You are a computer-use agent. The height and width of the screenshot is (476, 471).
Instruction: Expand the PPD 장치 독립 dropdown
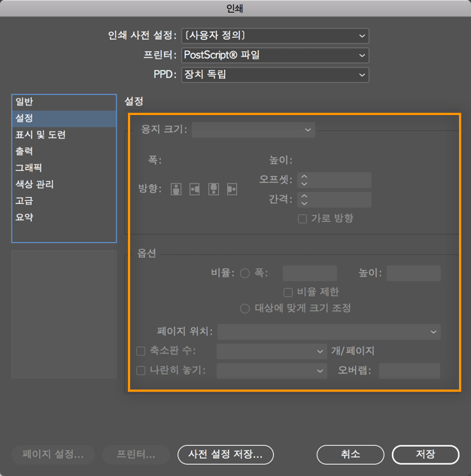[x=275, y=74]
